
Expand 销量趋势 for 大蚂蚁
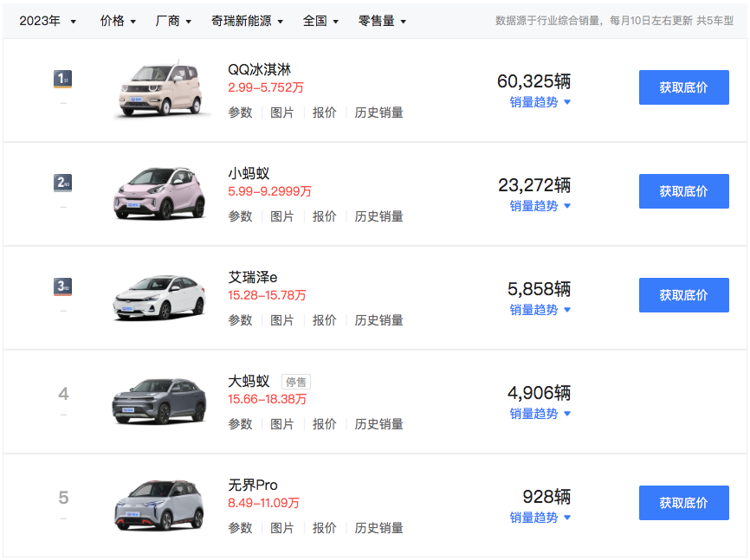(540, 414)
